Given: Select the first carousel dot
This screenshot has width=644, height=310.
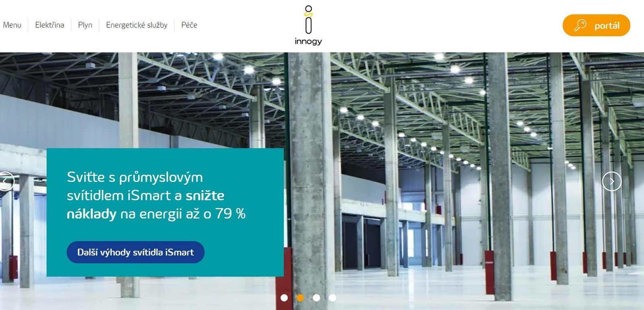Looking at the screenshot, I should click(284, 298).
